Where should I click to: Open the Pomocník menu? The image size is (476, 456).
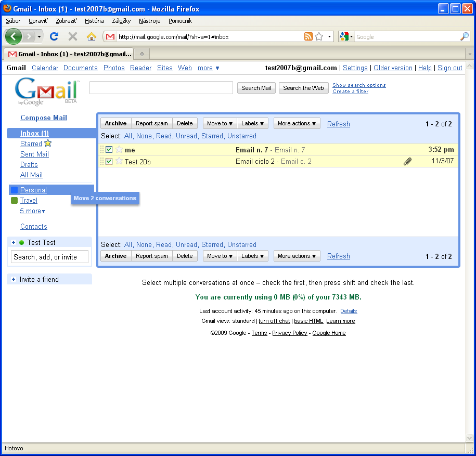pos(180,21)
